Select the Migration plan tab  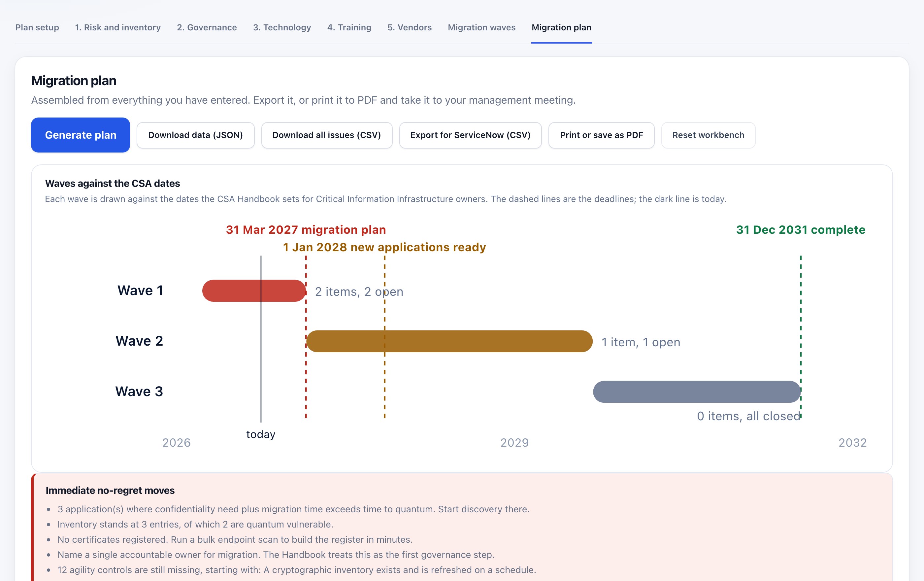(561, 27)
